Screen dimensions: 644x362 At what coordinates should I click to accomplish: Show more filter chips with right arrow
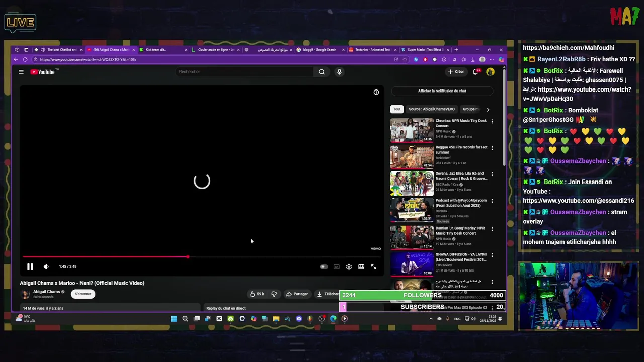(x=488, y=109)
